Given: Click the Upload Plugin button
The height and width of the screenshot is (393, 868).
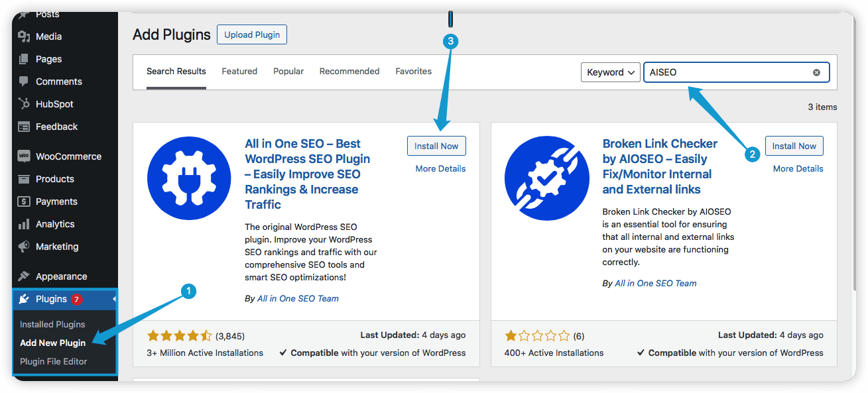Looking at the screenshot, I should [252, 34].
